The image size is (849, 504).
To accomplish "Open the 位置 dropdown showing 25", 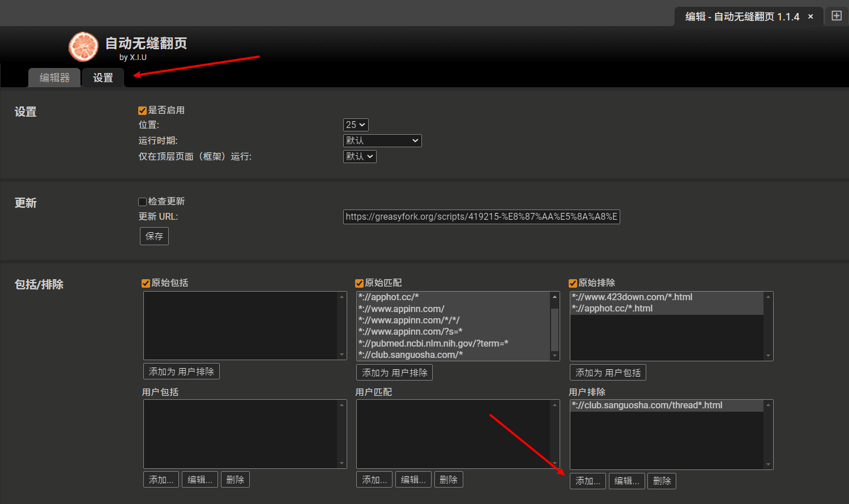I will pos(356,125).
